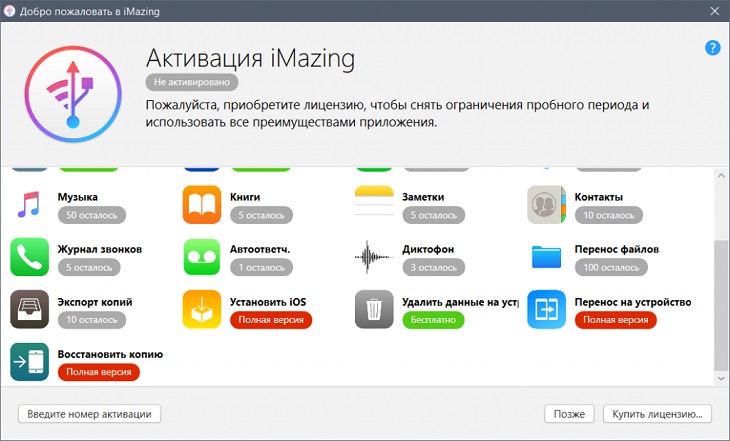The image size is (730, 441).
Task: Click the 'Музыка' label
Action: (x=78, y=197)
